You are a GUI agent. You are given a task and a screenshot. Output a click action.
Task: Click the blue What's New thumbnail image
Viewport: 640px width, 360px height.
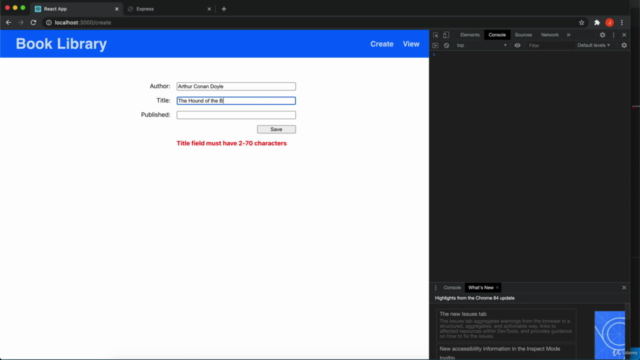tap(609, 335)
